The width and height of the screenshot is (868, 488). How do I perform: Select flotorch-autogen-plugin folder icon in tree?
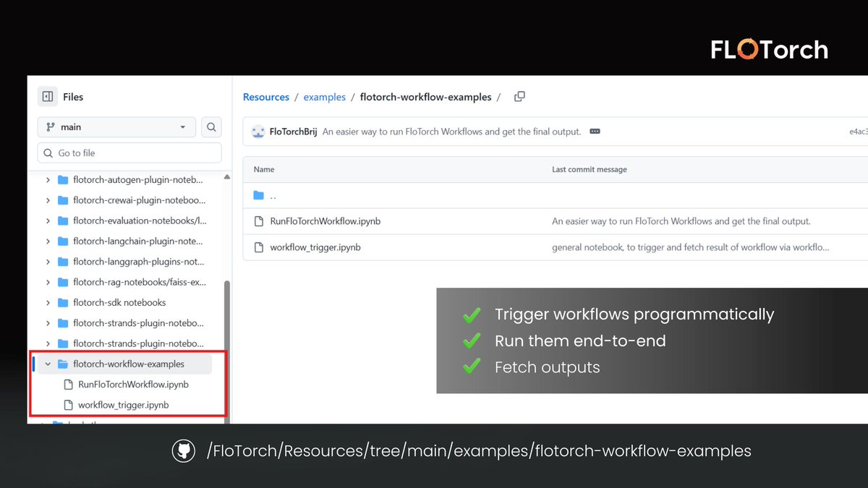point(62,180)
